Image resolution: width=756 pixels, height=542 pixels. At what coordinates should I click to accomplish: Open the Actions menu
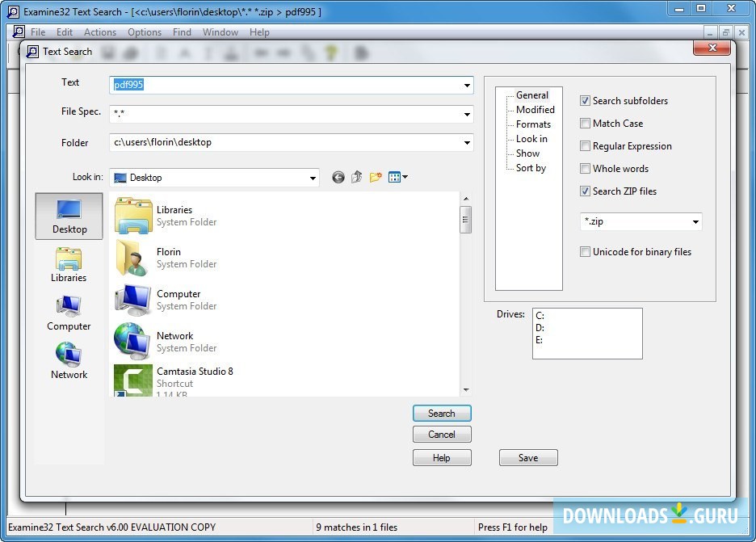99,32
